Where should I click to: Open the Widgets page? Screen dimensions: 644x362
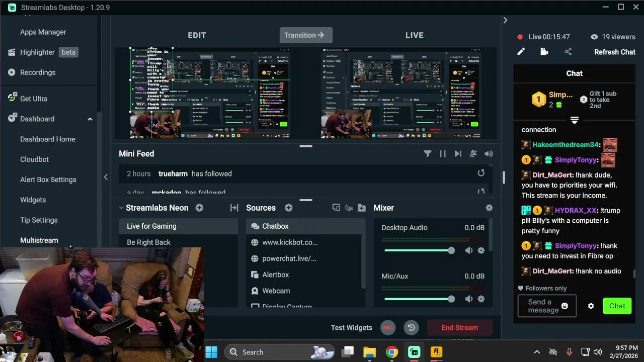33,200
